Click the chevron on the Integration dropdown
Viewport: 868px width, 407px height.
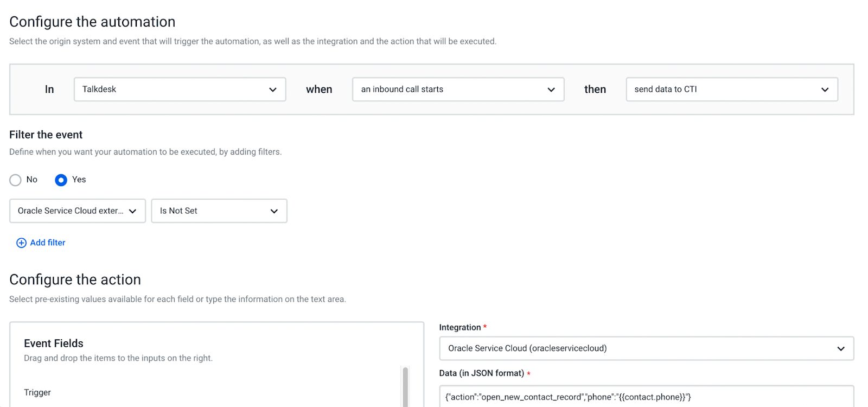point(841,348)
